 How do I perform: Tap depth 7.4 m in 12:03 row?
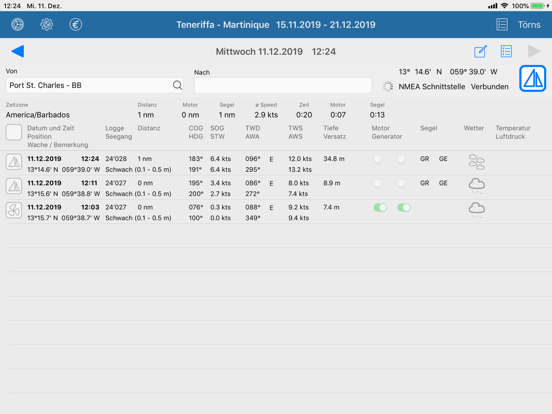[x=331, y=208]
